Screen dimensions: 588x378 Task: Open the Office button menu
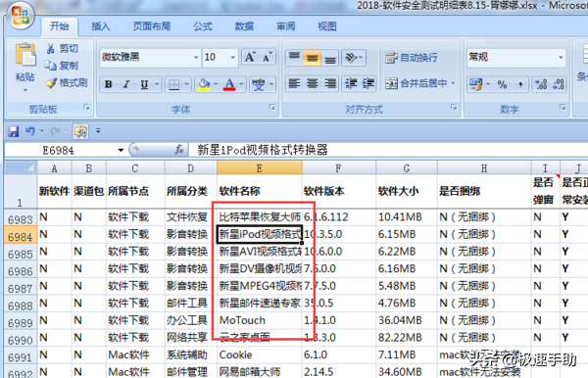pyautogui.click(x=21, y=16)
